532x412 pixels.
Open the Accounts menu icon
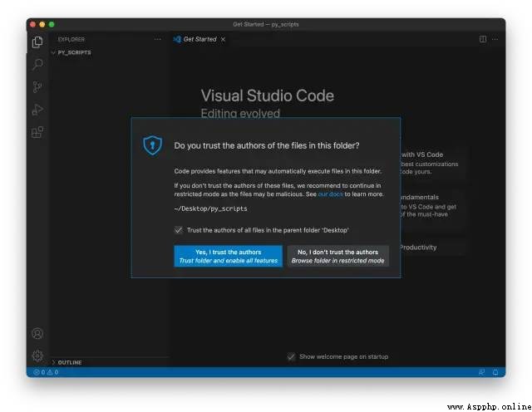[x=37, y=333]
